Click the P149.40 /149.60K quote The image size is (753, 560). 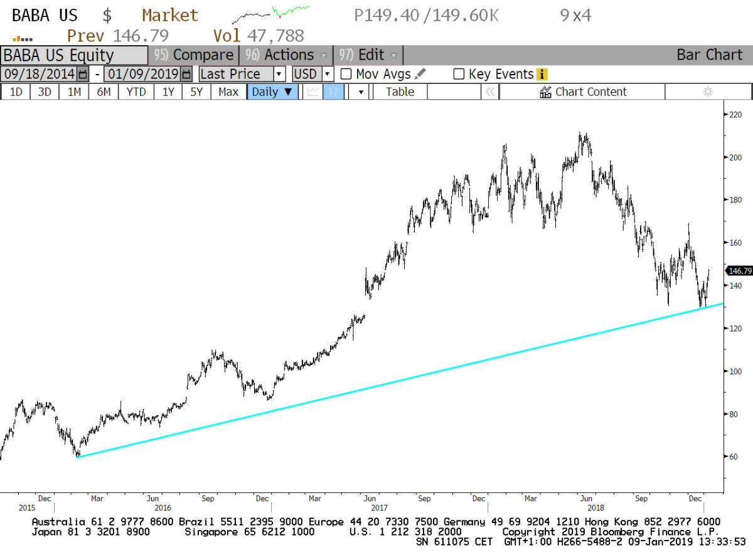pyautogui.click(x=427, y=15)
